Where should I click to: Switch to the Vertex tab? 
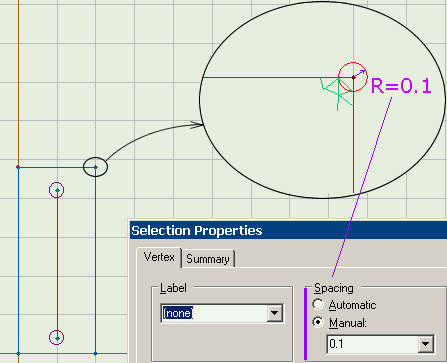tap(159, 257)
